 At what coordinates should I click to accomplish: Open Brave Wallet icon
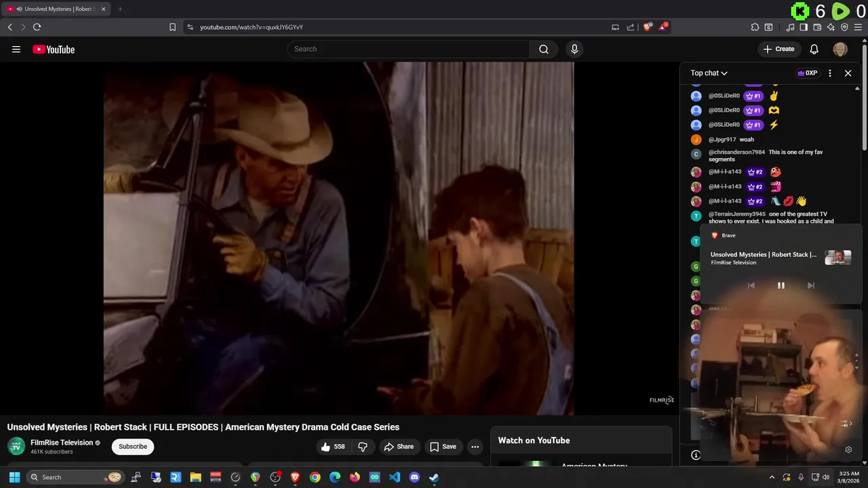coord(817,27)
